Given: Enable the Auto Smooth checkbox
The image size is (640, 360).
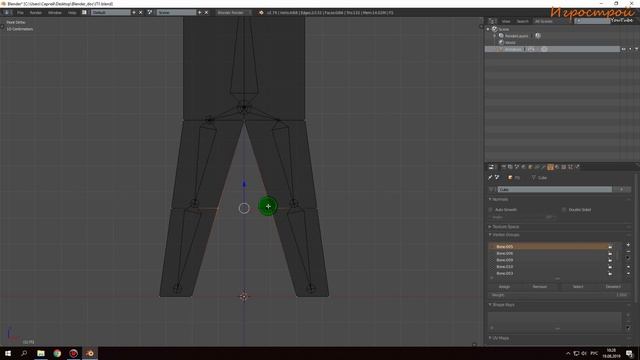Looking at the screenshot, I should [491, 210].
